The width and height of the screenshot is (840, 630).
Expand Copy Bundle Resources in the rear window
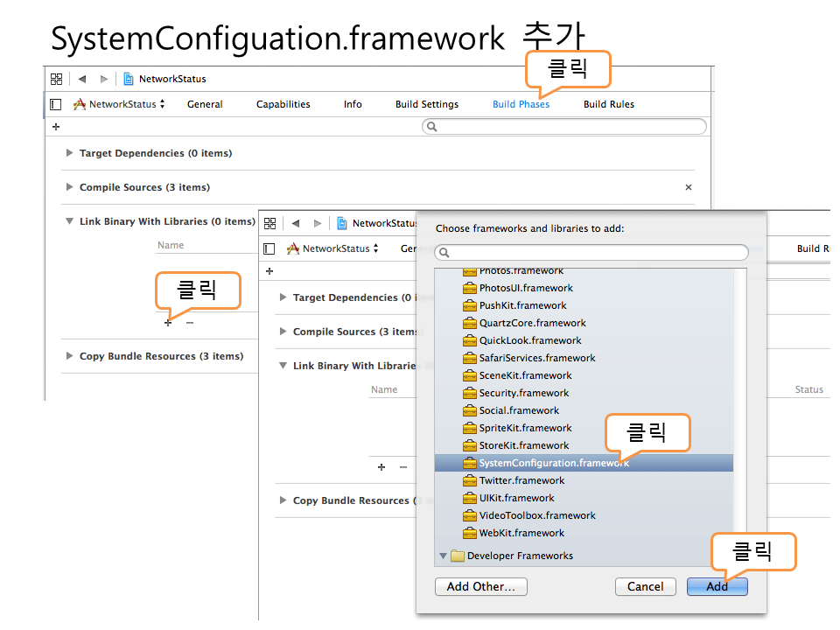click(x=70, y=356)
